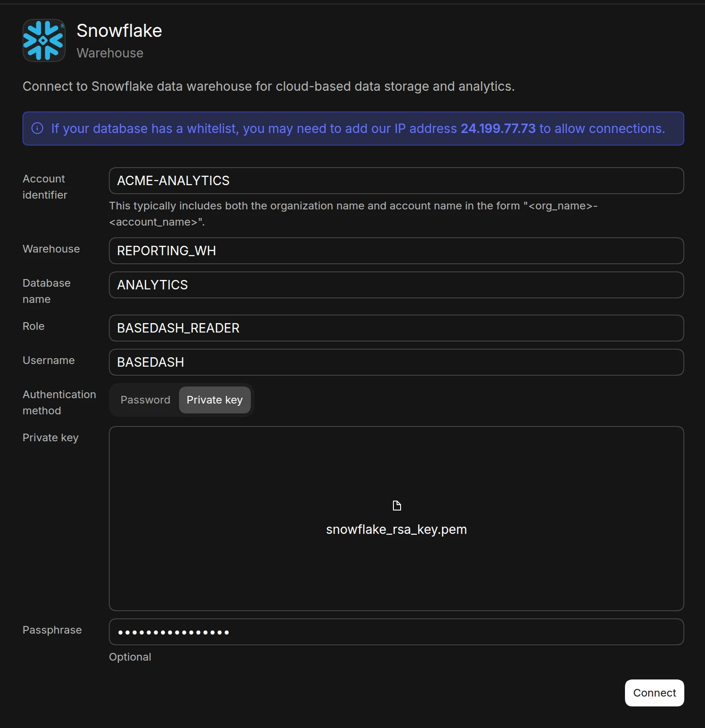Click the Database name label
This screenshot has width=705, height=728.
coord(46,291)
